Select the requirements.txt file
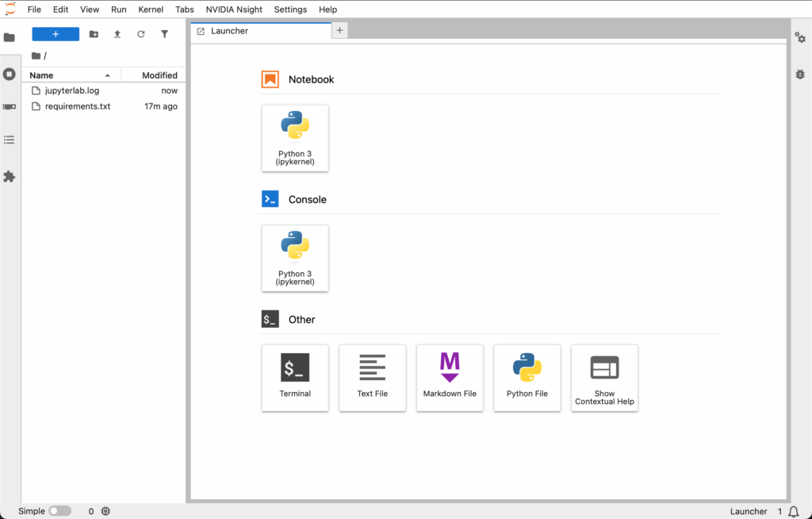The width and height of the screenshot is (812, 519). 77,106
